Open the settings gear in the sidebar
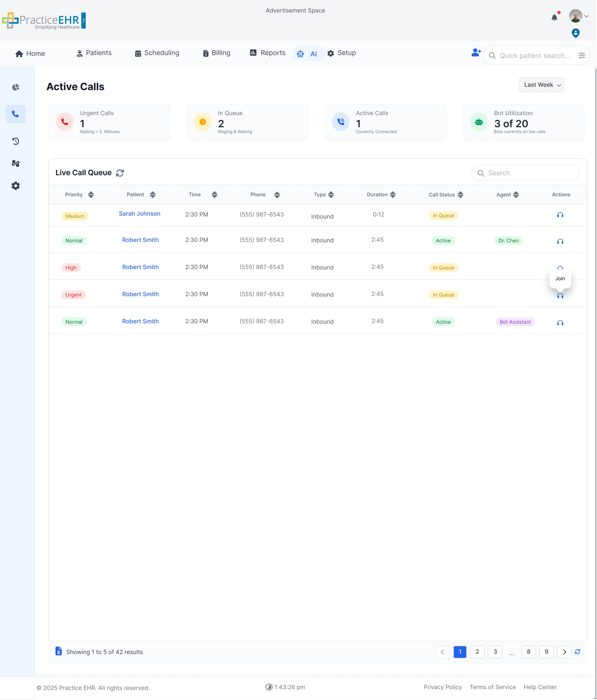This screenshot has height=700, width=597. click(16, 186)
